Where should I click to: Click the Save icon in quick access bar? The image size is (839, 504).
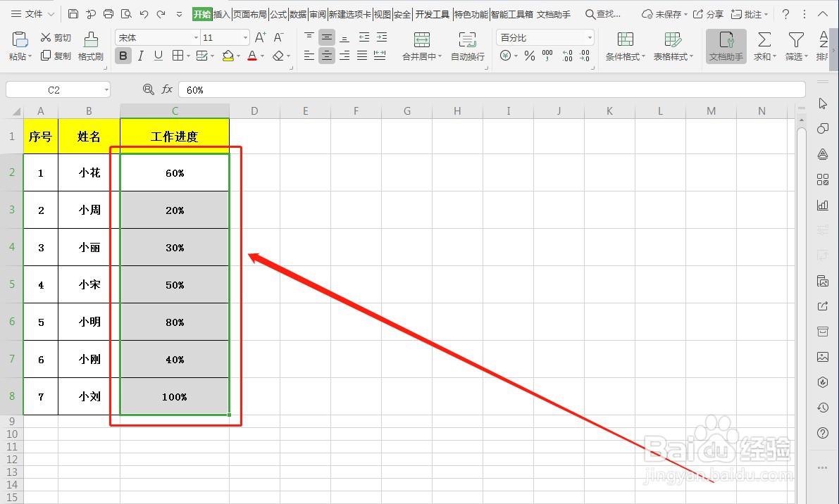pos(73,14)
